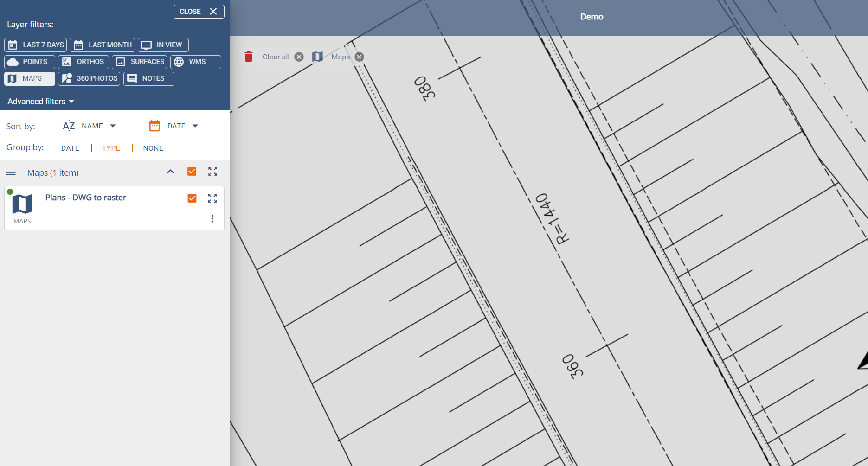Uncheck the Maps group checkbox
The height and width of the screenshot is (466, 868).
click(192, 172)
